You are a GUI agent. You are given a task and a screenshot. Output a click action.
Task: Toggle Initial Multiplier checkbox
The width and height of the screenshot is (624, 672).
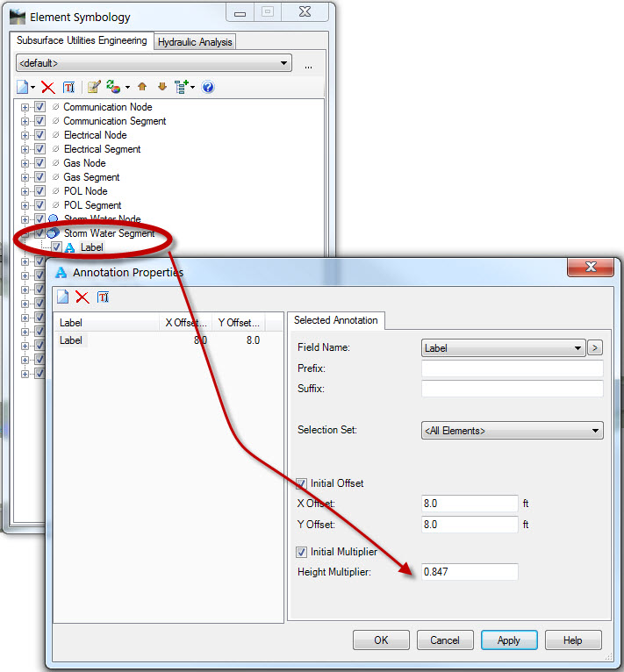coord(302,552)
